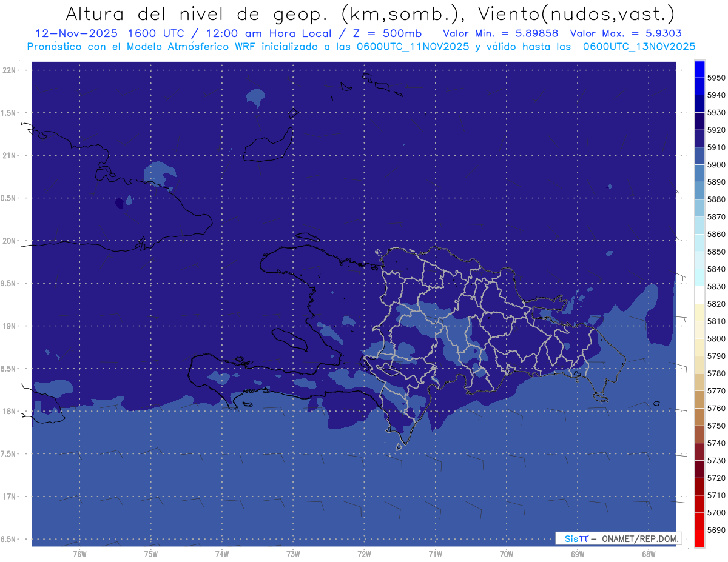
Task: Click the '8.5N' latitude label
Action: (x=8, y=369)
